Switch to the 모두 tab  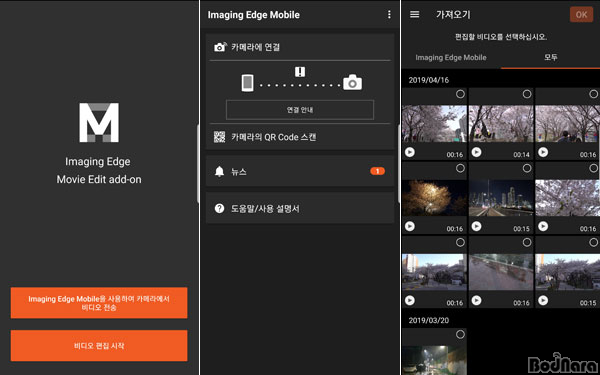[x=551, y=57]
